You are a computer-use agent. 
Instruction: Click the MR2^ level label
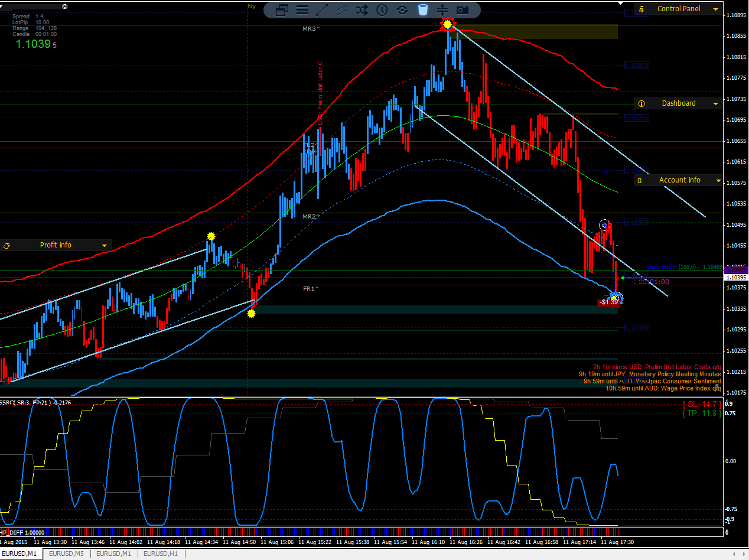(x=311, y=217)
